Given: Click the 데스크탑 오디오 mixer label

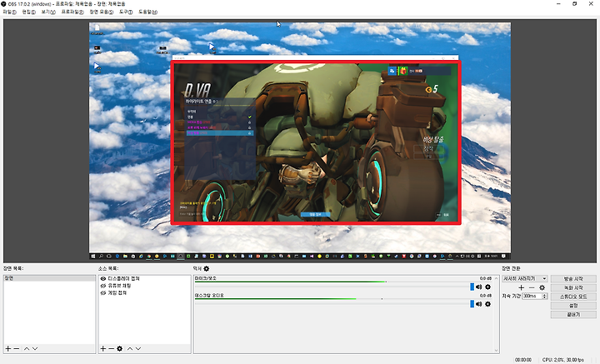Looking at the screenshot, I should (x=209, y=296).
